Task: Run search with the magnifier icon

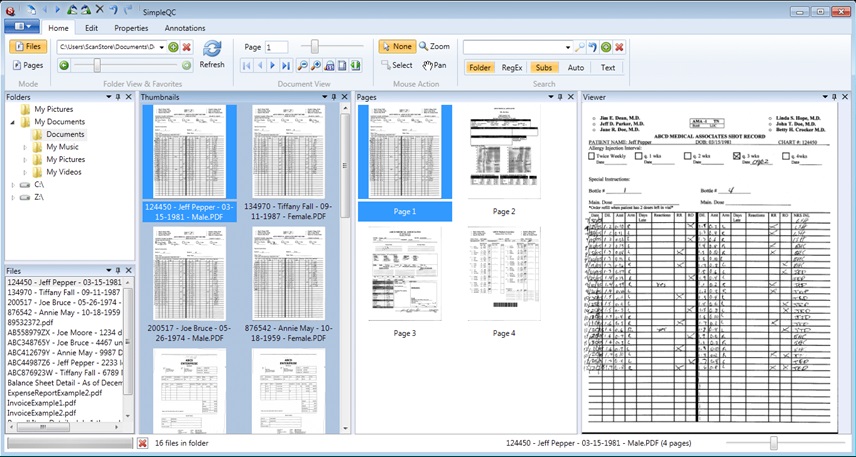Action: click(x=580, y=48)
